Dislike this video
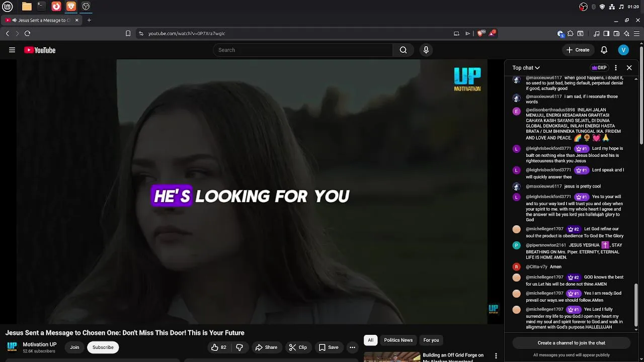The image size is (644, 362). tap(239, 347)
